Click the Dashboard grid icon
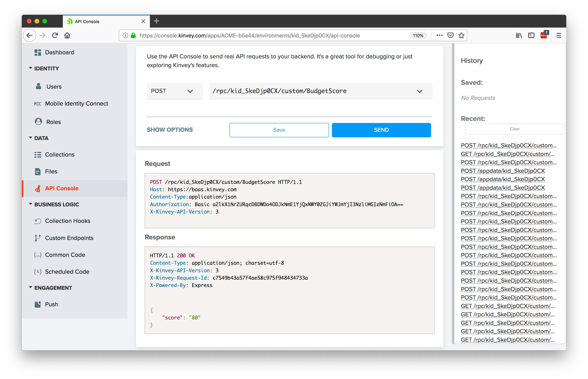Screen dimensions: 588x379 point(38,52)
